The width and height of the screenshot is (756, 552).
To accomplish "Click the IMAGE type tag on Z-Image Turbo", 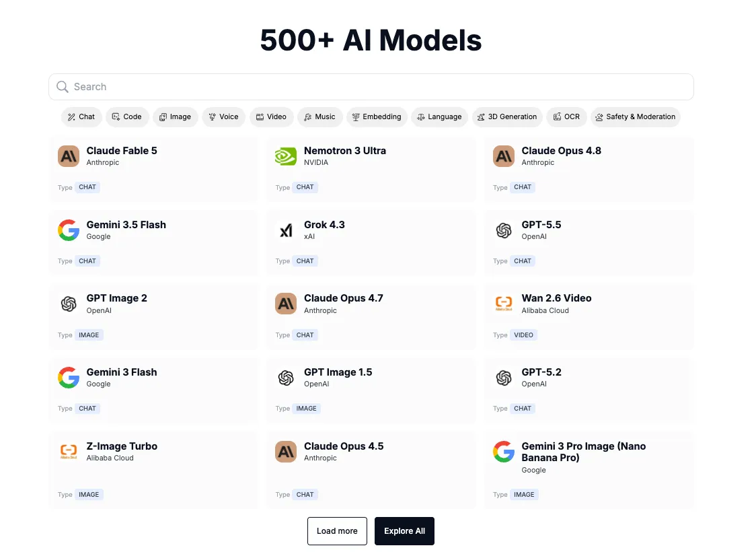I will [x=89, y=495].
